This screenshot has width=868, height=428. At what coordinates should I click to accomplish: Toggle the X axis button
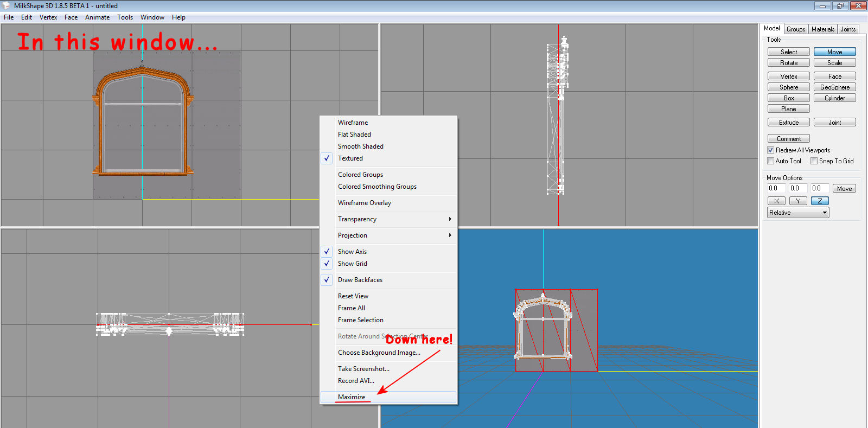(x=776, y=201)
